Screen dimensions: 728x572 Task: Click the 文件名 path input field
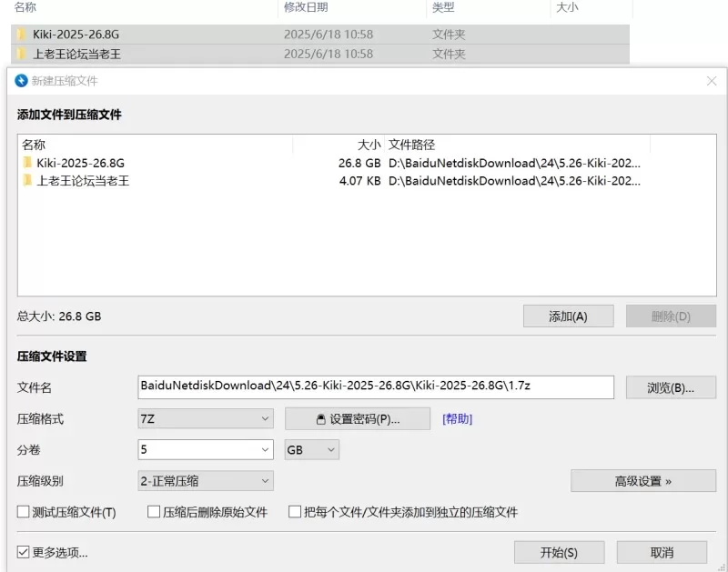(376, 387)
